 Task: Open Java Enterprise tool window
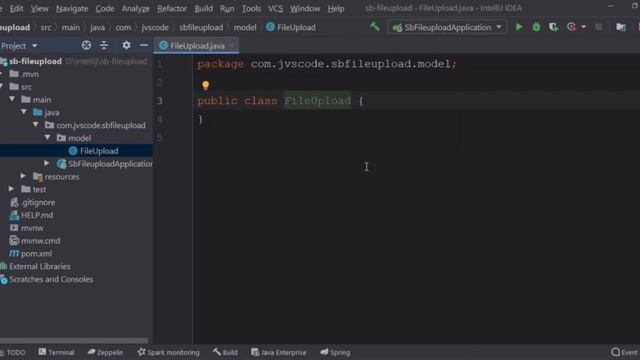(279, 352)
